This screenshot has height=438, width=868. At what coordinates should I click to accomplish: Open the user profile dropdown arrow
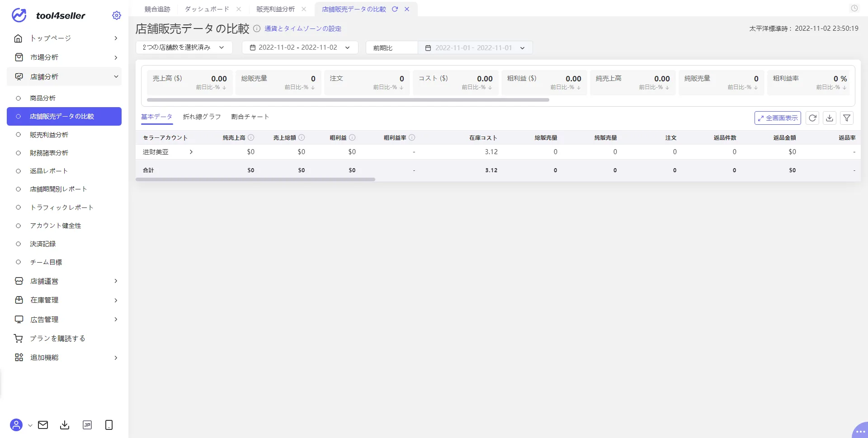[30, 425]
